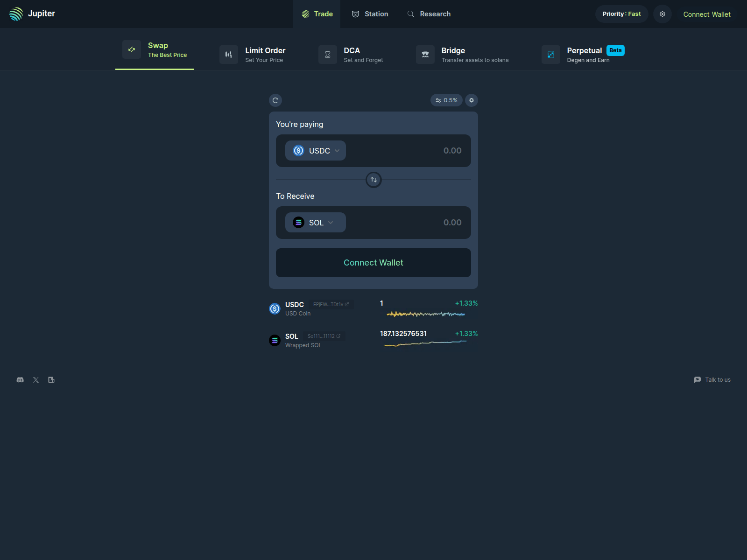
Task: Click the Limit Order candlestick icon
Action: pos(229,55)
